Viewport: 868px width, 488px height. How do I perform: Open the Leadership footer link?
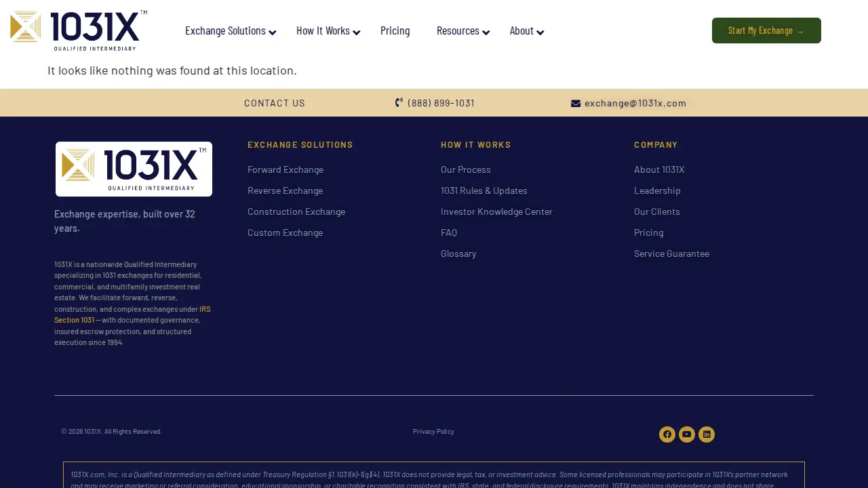657,190
